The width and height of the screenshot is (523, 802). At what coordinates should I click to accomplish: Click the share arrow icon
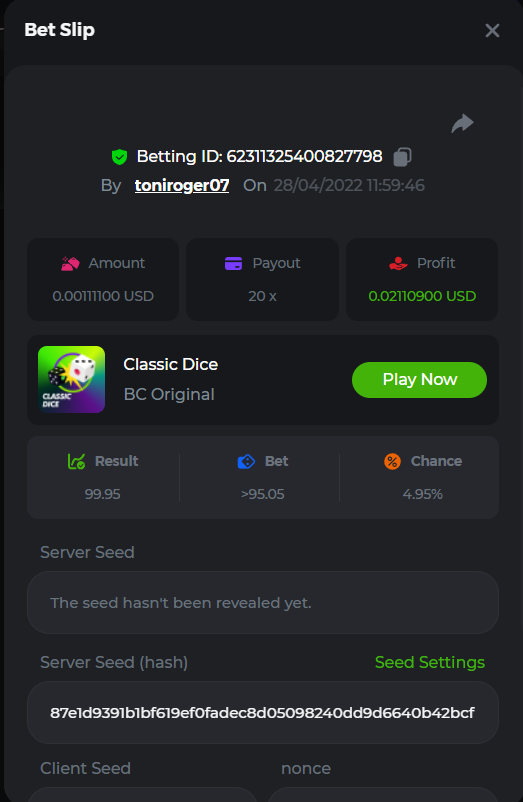coord(462,123)
